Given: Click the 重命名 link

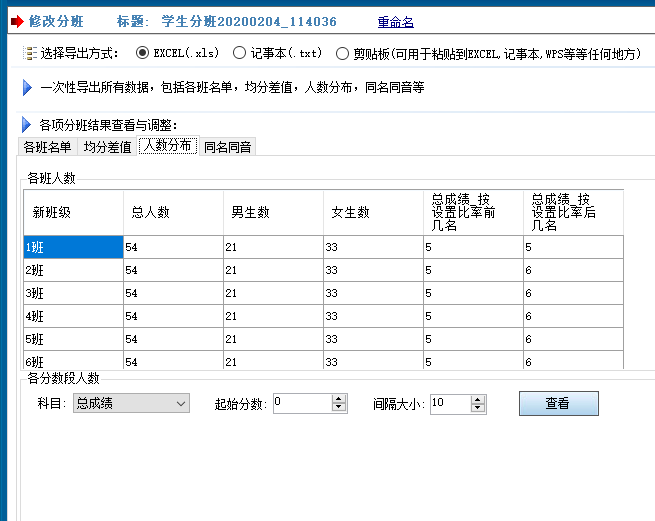Looking at the screenshot, I should tap(395, 22).
